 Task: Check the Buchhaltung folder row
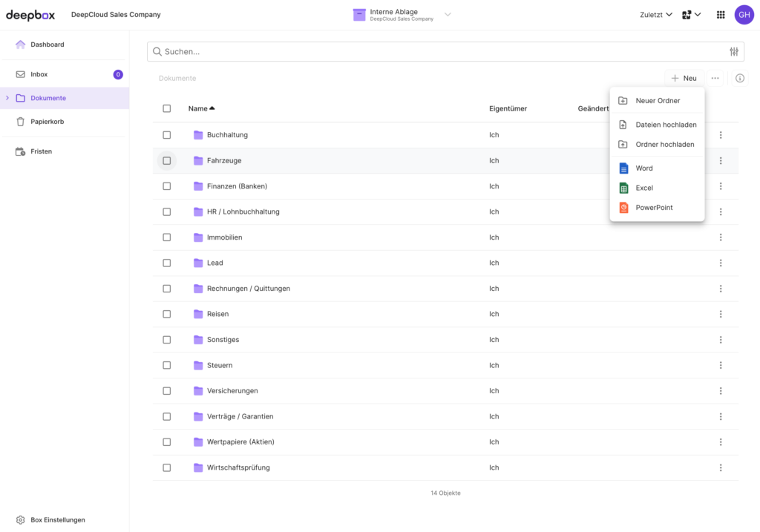point(167,135)
